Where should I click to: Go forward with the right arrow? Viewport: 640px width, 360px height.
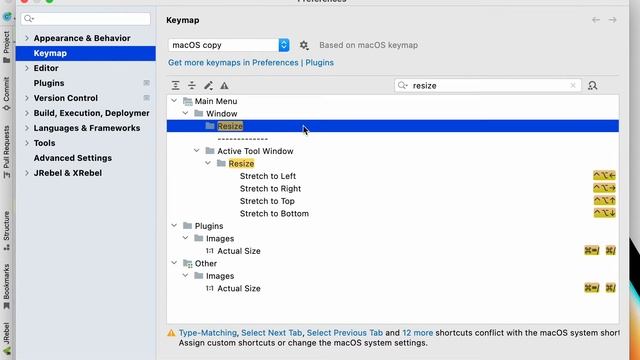(x=613, y=20)
